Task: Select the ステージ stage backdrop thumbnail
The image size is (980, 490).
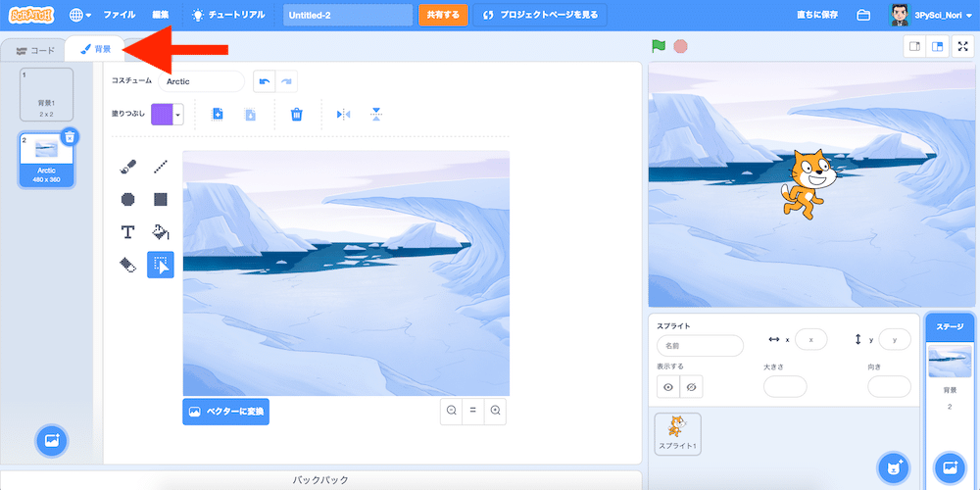Action: coord(950,362)
